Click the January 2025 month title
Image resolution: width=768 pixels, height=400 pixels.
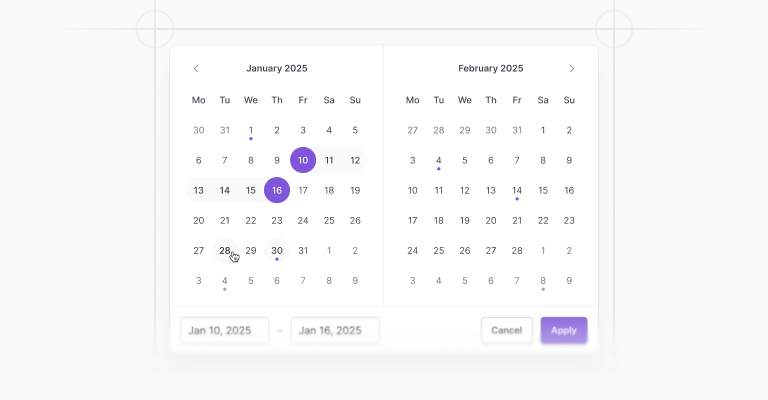click(x=277, y=69)
